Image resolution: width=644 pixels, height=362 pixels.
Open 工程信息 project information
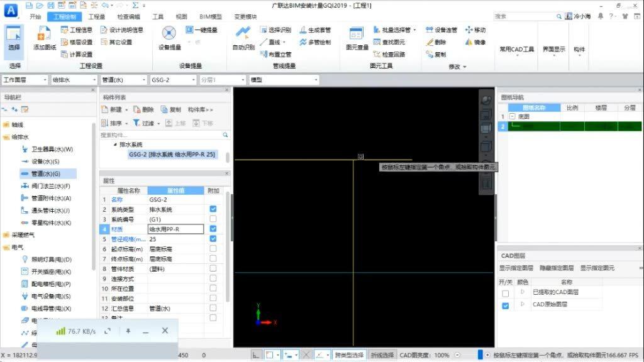tap(76, 30)
